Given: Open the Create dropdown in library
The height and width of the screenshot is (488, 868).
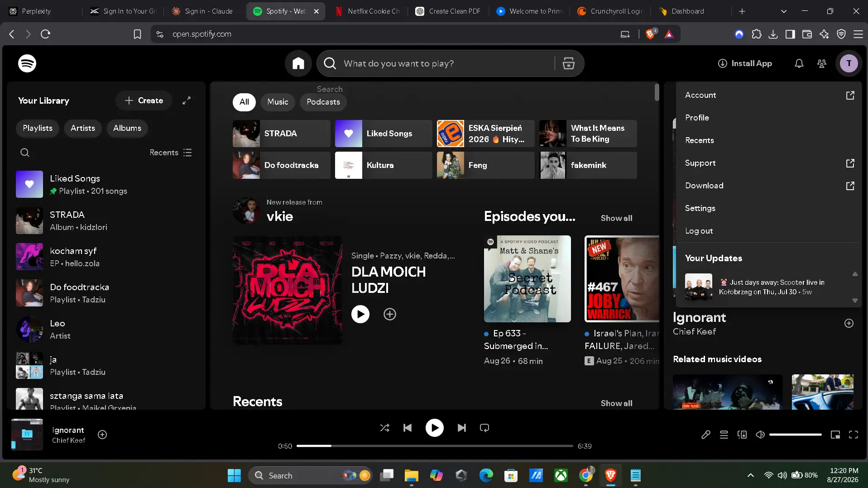Looking at the screenshot, I should pyautogui.click(x=144, y=100).
